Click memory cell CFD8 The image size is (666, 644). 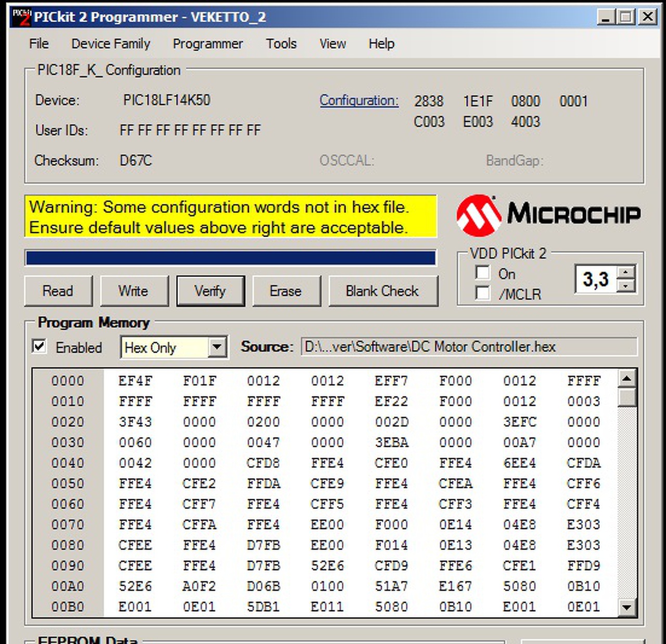tap(263, 463)
